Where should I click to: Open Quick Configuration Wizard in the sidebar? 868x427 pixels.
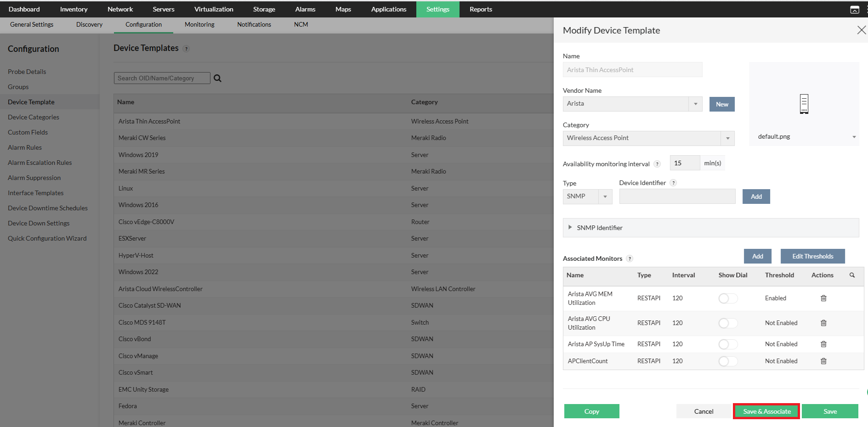point(47,238)
